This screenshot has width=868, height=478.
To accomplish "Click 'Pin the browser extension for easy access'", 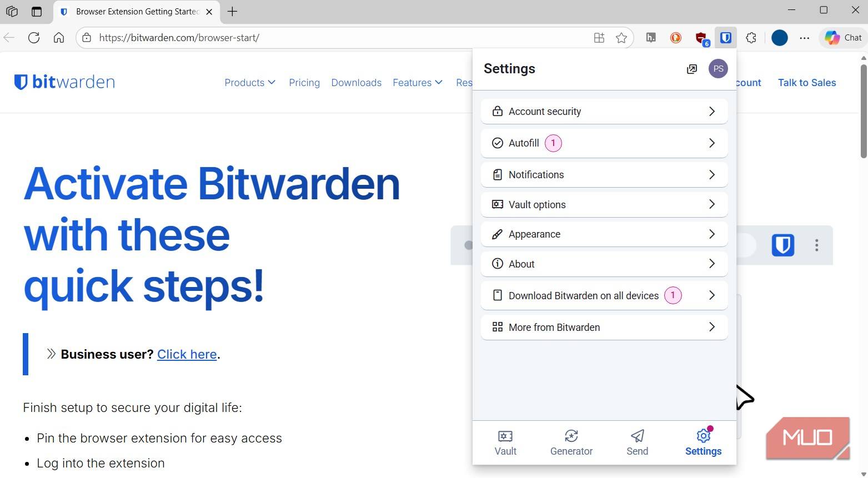I will point(159,439).
